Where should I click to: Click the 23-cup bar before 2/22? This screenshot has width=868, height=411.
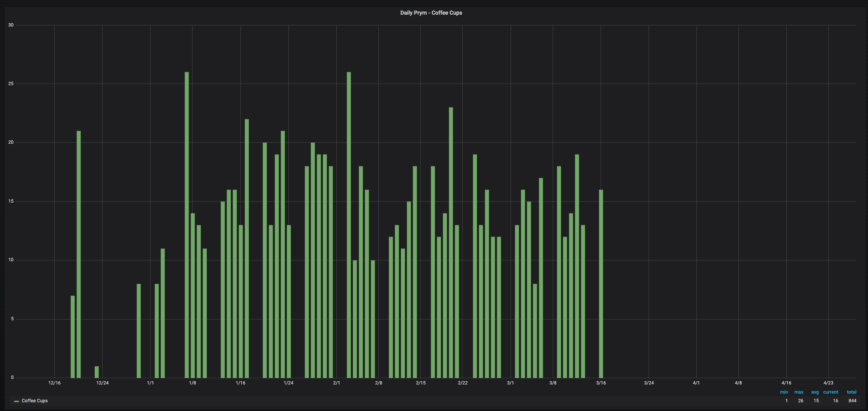coord(451,243)
